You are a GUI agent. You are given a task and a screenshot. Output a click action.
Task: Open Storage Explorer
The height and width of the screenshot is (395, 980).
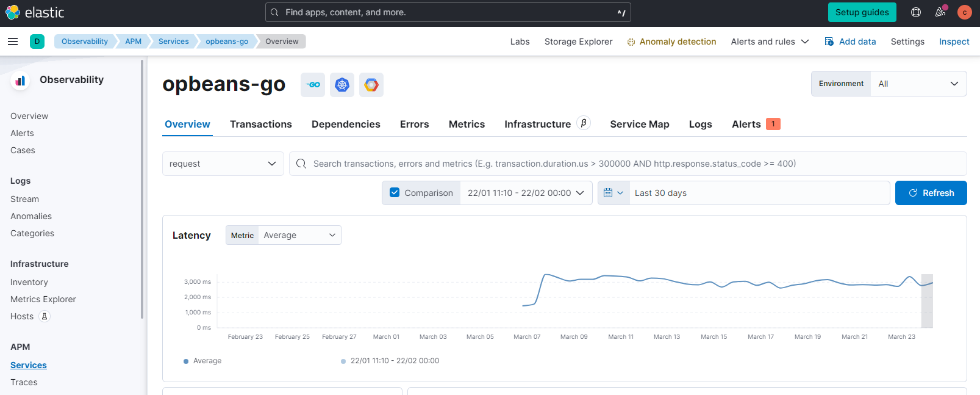(x=578, y=42)
